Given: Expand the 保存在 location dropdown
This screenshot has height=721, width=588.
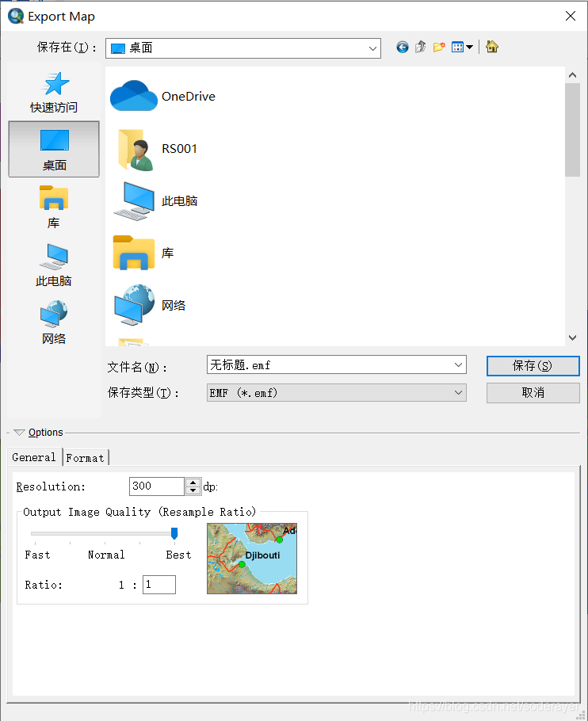Looking at the screenshot, I should (x=372, y=48).
